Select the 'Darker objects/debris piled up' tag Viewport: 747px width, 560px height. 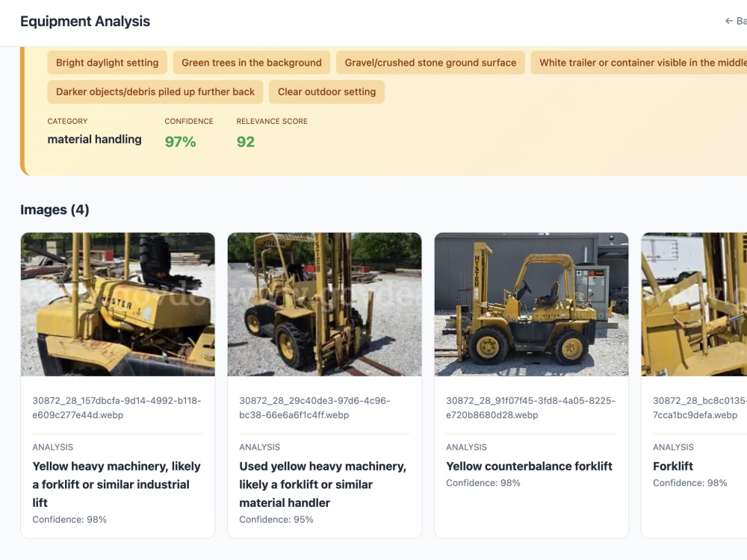tap(155, 92)
